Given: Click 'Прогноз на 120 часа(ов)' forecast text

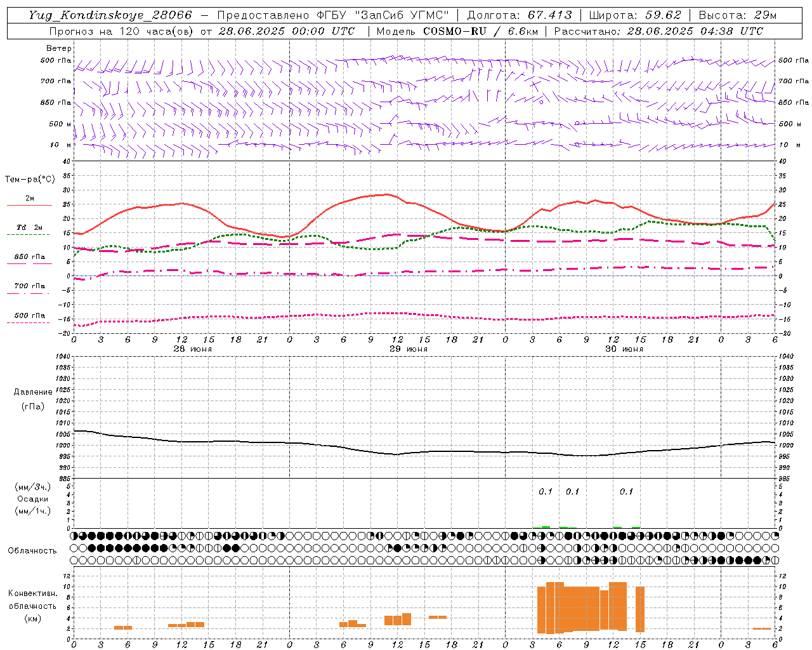Looking at the screenshot, I should (x=122, y=31).
